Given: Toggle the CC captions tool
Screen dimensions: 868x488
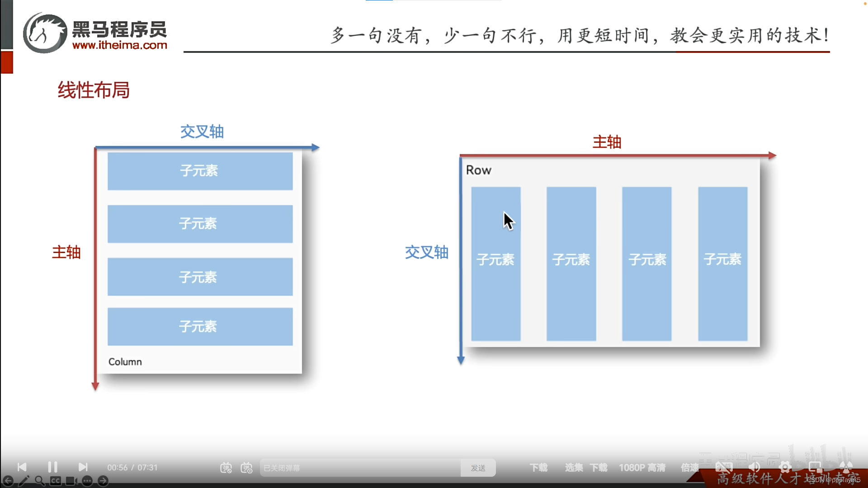Looking at the screenshot, I should [x=56, y=481].
